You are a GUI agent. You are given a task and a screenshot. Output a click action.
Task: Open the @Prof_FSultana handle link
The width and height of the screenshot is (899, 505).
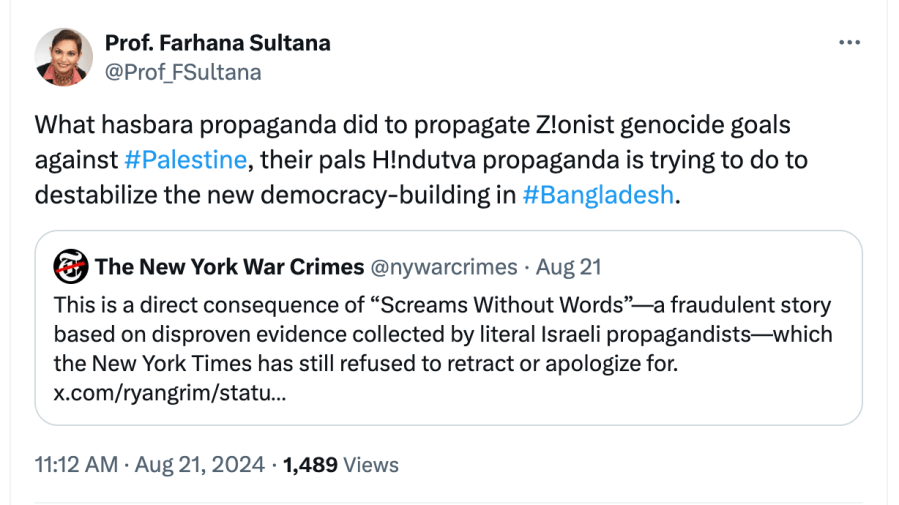tap(183, 72)
